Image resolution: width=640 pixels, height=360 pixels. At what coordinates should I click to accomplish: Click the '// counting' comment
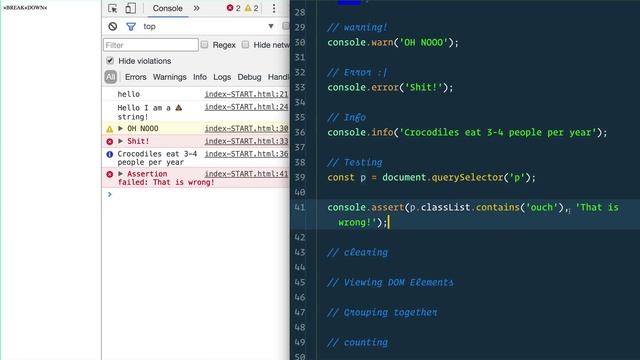pos(357,342)
